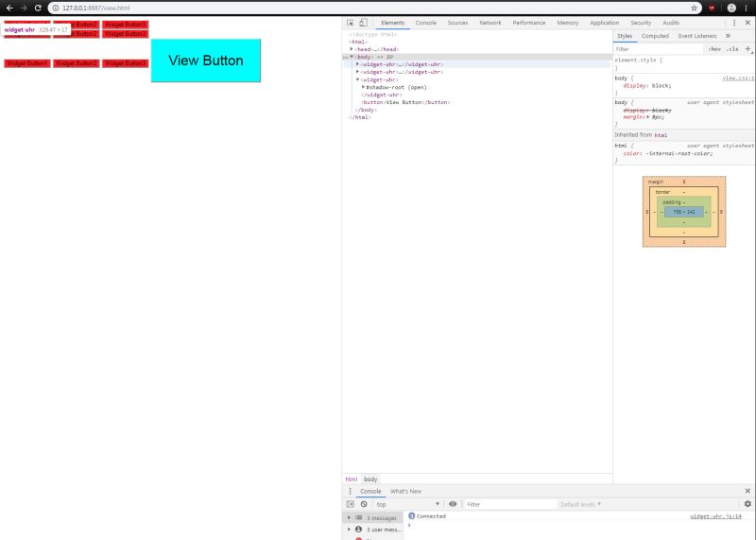Image resolution: width=756 pixels, height=540 pixels.
Task: Select the Event Listeners pane tab
Action: click(697, 36)
